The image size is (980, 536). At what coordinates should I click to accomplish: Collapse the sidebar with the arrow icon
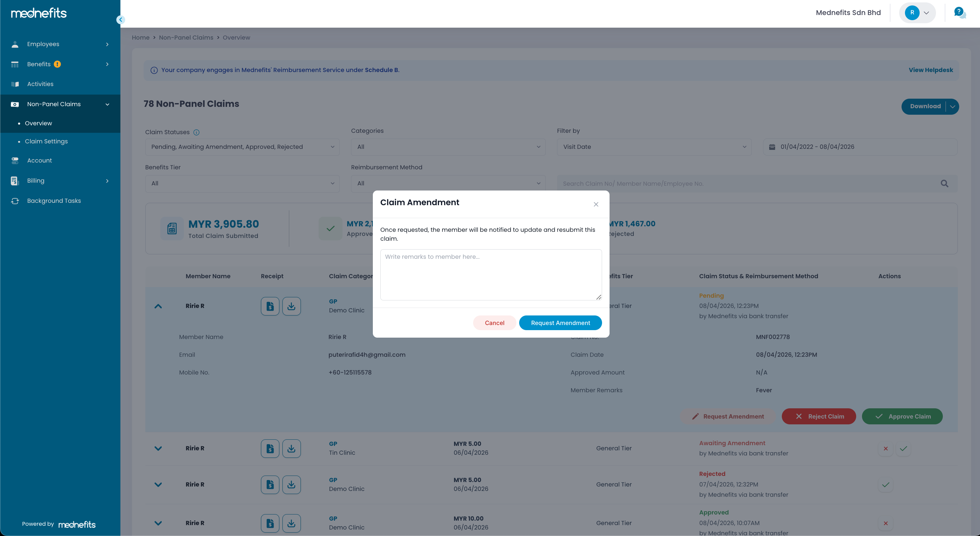(121, 20)
